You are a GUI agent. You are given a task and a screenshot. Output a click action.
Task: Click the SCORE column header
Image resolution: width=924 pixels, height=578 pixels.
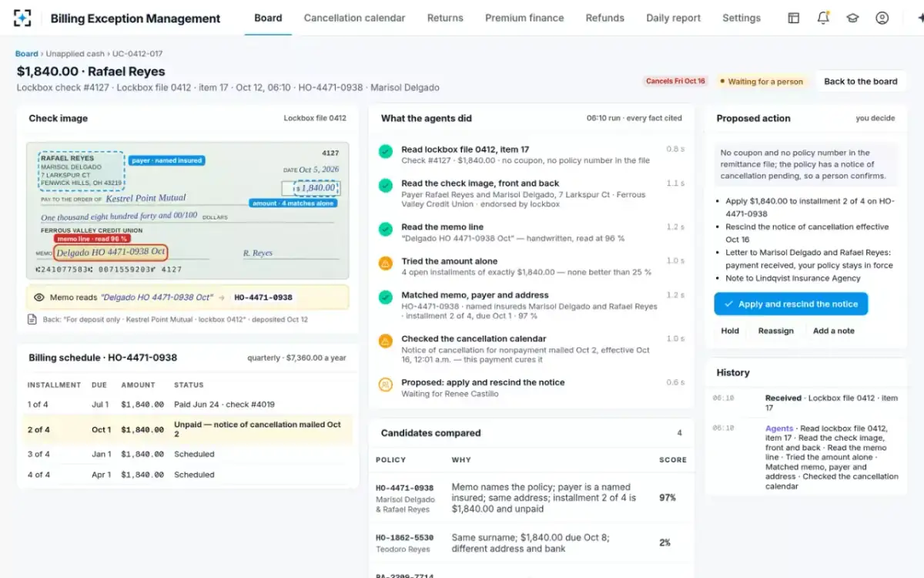672,459
